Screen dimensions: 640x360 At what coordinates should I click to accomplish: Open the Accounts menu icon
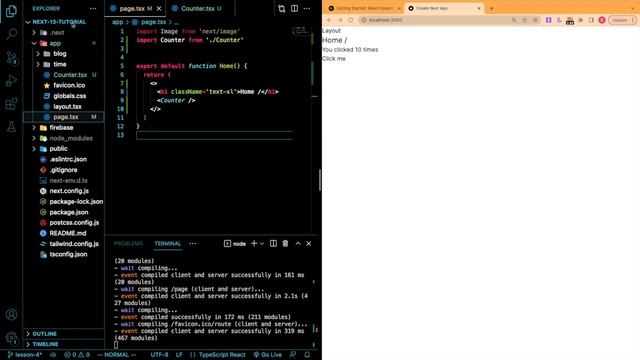[11, 315]
